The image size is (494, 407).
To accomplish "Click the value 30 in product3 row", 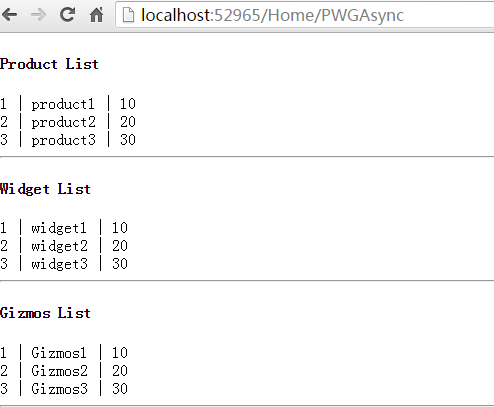I will (128, 140).
